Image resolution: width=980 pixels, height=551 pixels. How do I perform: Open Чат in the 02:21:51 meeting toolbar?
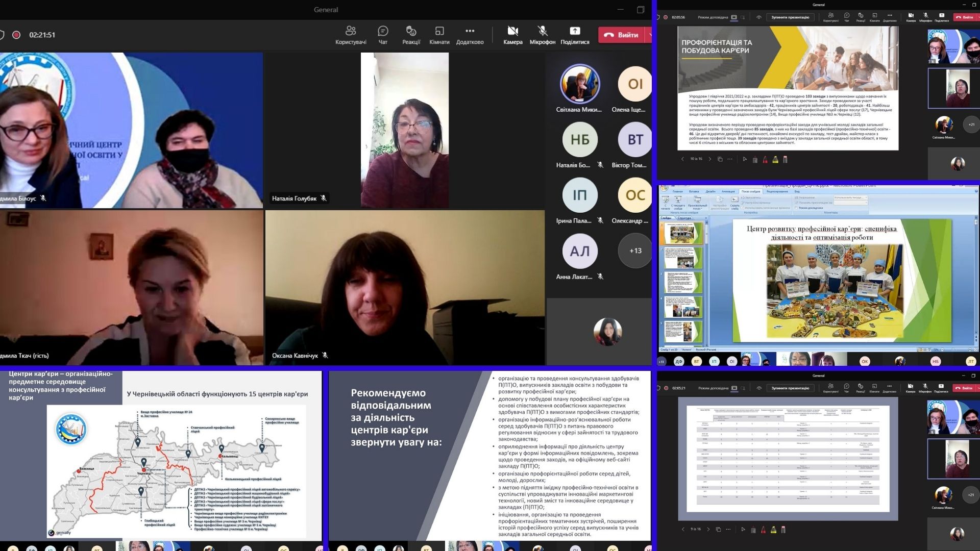click(x=383, y=32)
